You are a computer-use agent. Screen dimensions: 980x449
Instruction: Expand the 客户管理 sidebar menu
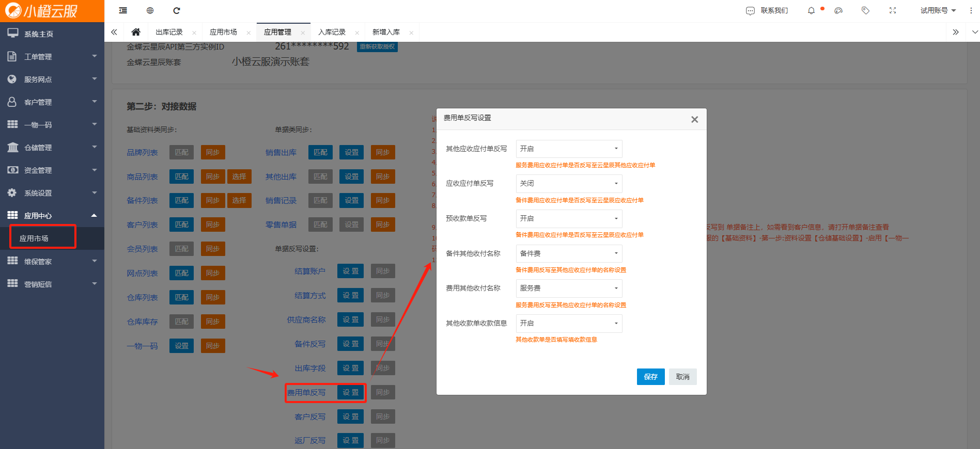click(x=52, y=102)
